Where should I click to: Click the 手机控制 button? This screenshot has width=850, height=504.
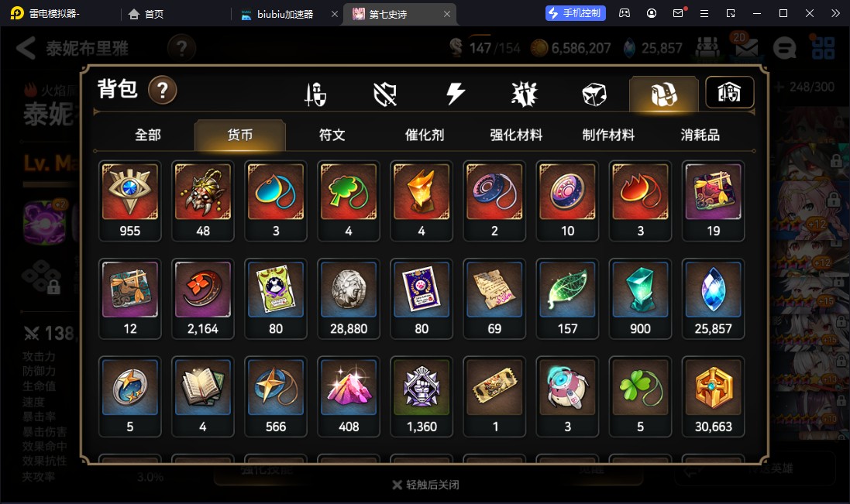pos(575,13)
